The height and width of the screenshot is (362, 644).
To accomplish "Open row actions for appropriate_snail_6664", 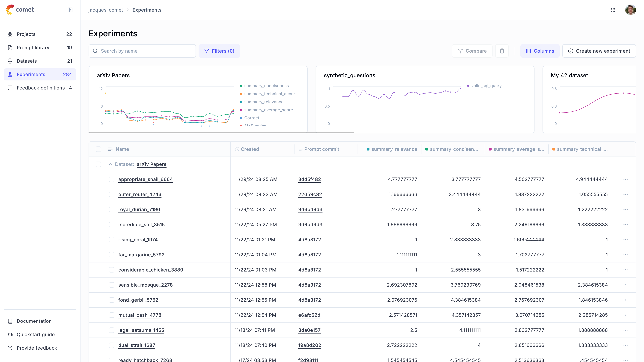I will click(626, 179).
